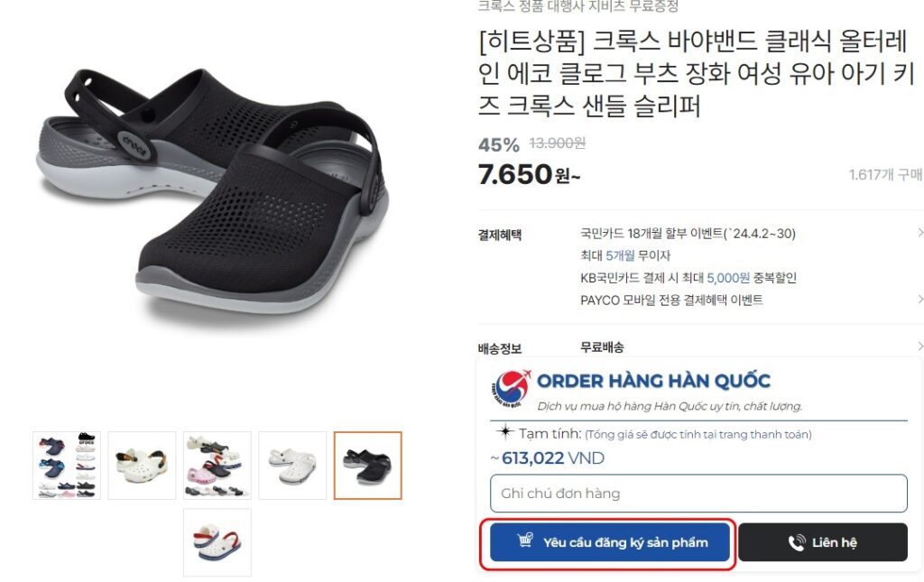Image resolution: width=924 pixels, height=582 pixels.
Task: Open the 5,000원 discount link
Action: pyautogui.click(x=728, y=278)
